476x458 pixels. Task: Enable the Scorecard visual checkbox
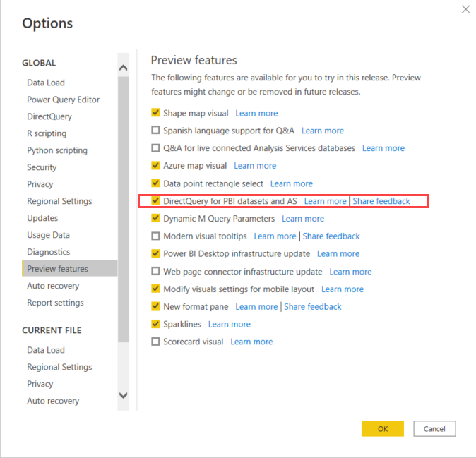pos(155,342)
